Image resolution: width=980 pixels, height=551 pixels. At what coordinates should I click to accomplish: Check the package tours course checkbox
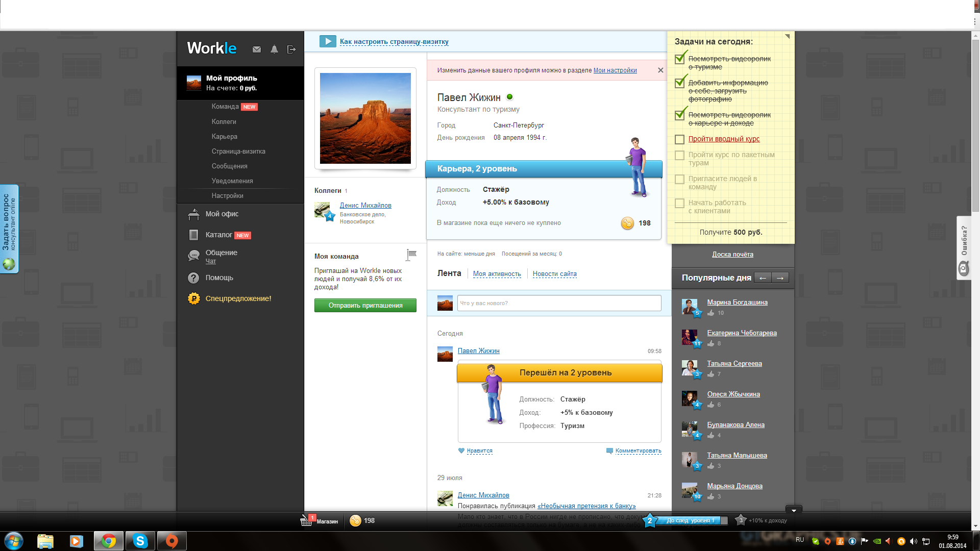click(679, 155)
